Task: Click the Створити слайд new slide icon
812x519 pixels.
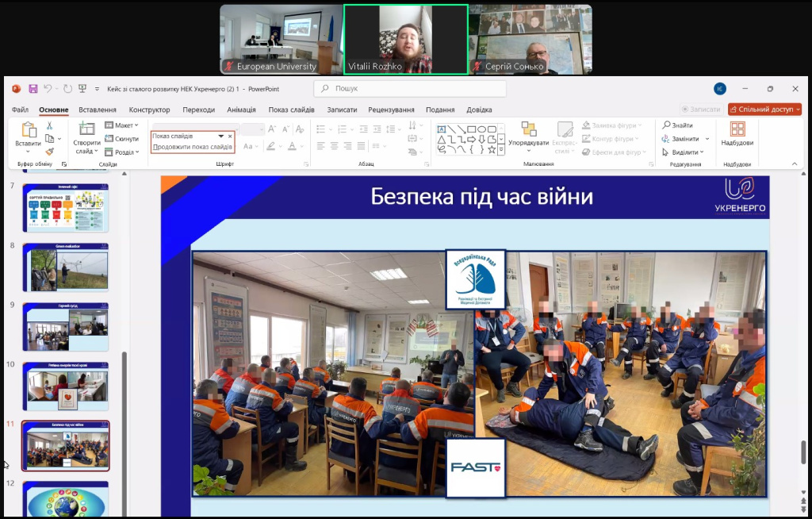Action: pos(86,129)
